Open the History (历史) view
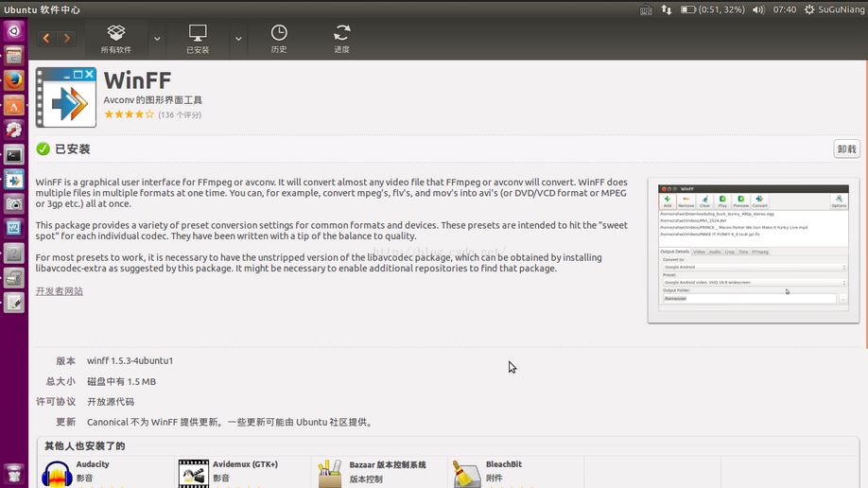The image size is (868, 488). pyautogui.click(x=279, y=39)
